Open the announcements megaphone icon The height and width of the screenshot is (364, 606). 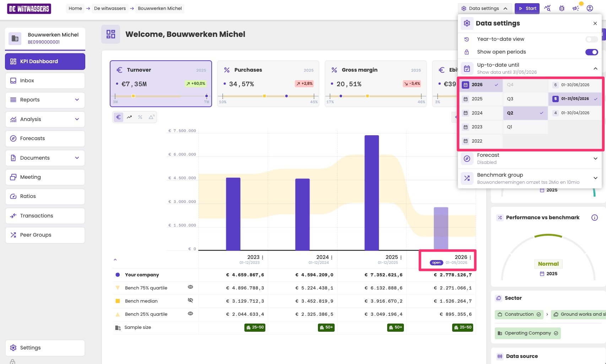click(x=576, y=8)
